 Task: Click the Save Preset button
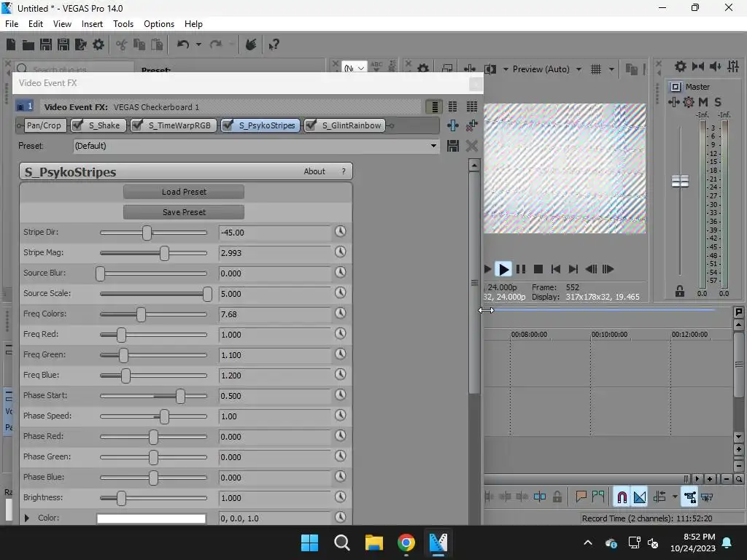coord(184,212)
